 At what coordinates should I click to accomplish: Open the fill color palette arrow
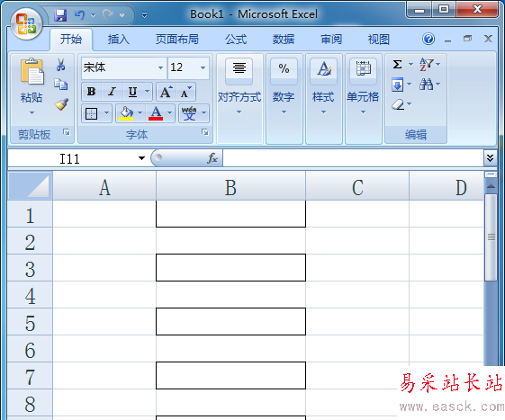coord(140,113)
